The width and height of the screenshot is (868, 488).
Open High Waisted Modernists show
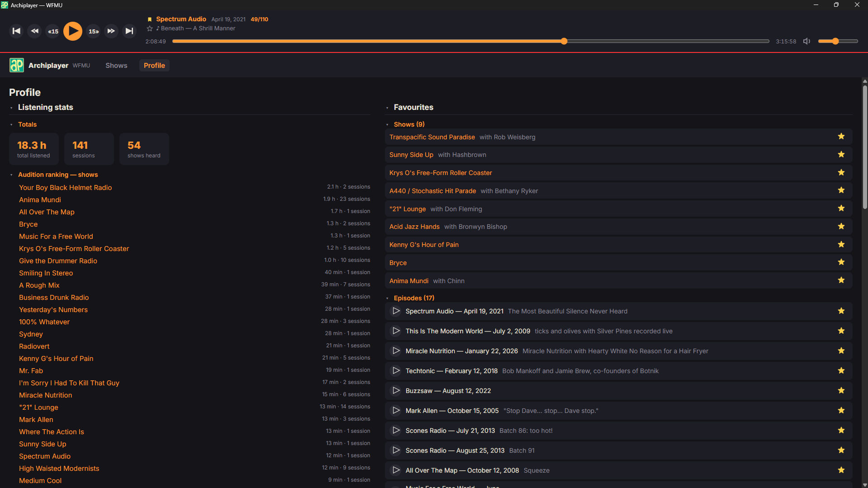click(59, 469)
